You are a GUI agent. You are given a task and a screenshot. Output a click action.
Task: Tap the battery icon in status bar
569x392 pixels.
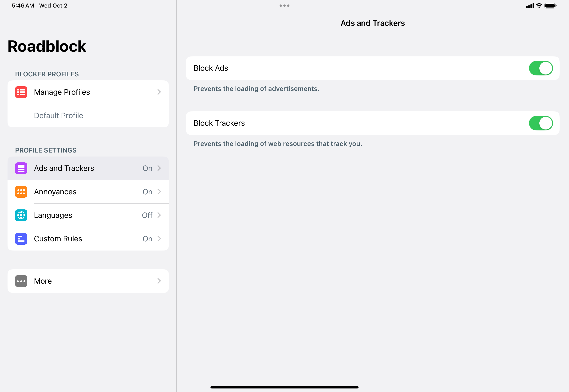[x=550, y=6]
